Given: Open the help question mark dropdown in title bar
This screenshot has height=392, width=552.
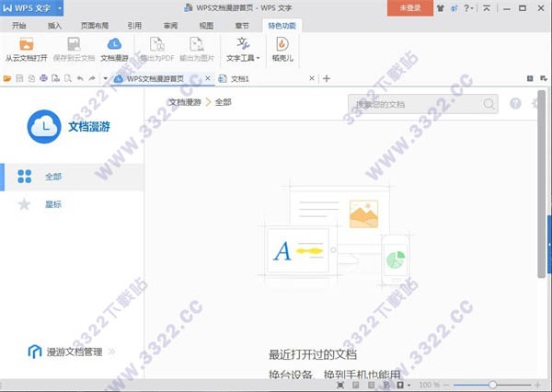Looking at the screenshot, I should pyautogui.click(x=468, y=7).
